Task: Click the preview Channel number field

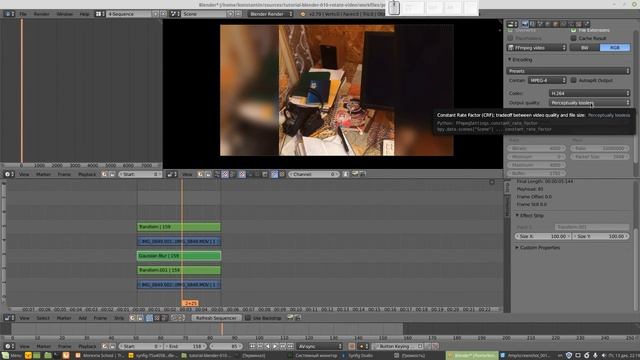Action: 314,174
